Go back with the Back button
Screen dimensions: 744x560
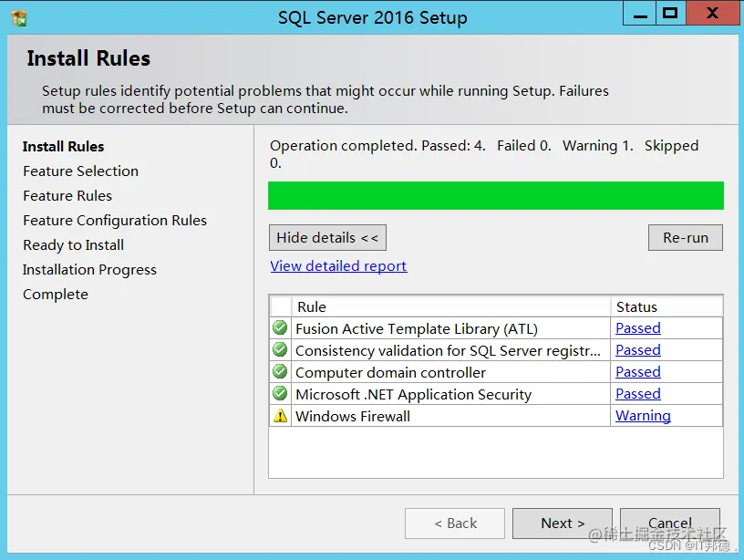click(455, 523)
